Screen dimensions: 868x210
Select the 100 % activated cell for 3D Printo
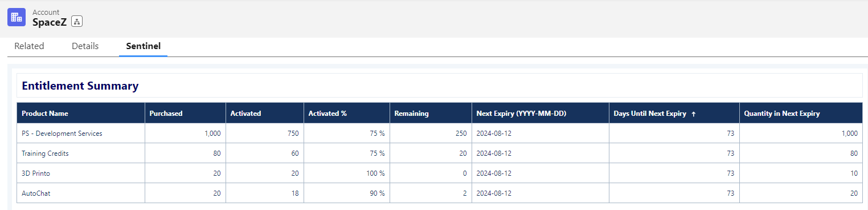[x=347, y=173]
